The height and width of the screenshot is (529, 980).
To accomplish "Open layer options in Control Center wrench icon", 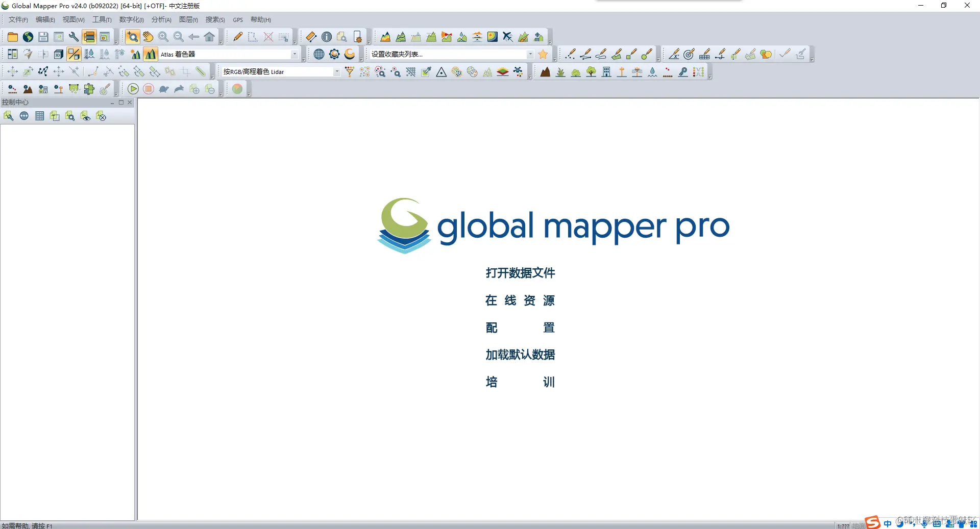I will tap(9, 116).
